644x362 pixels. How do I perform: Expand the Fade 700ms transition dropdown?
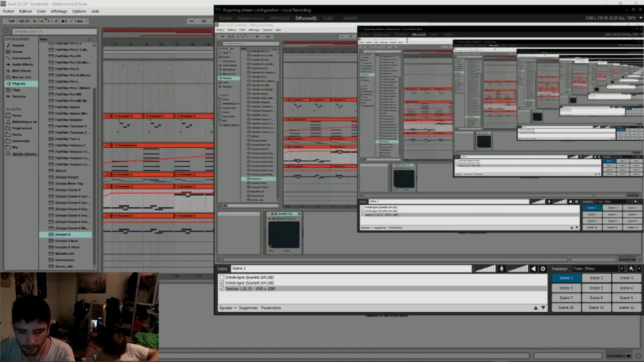tap(621, 269)
